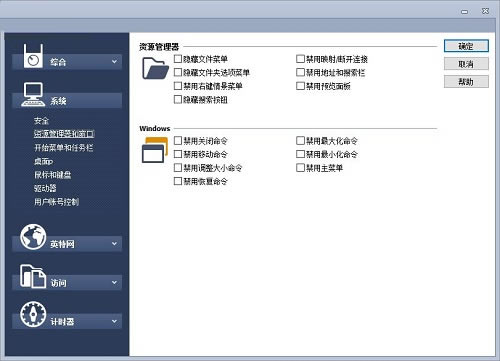Click the 取消 button
500x361 pixels.
(x=466, y=64)
